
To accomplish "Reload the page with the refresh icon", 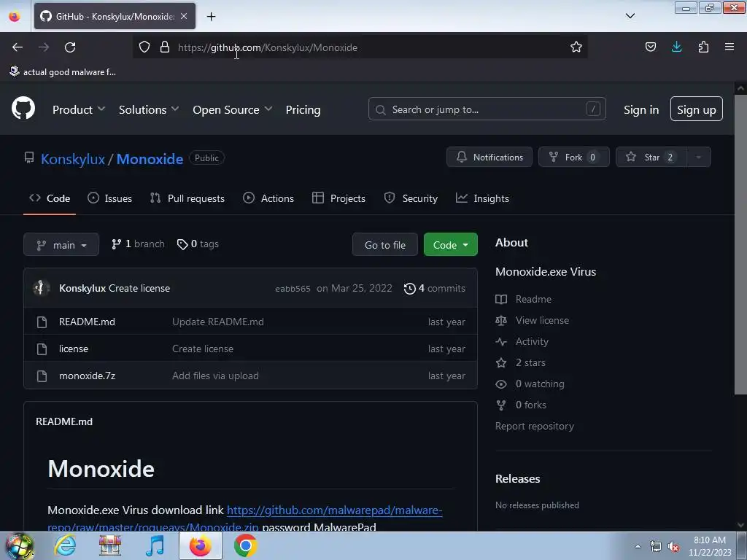I will (70, 47).
